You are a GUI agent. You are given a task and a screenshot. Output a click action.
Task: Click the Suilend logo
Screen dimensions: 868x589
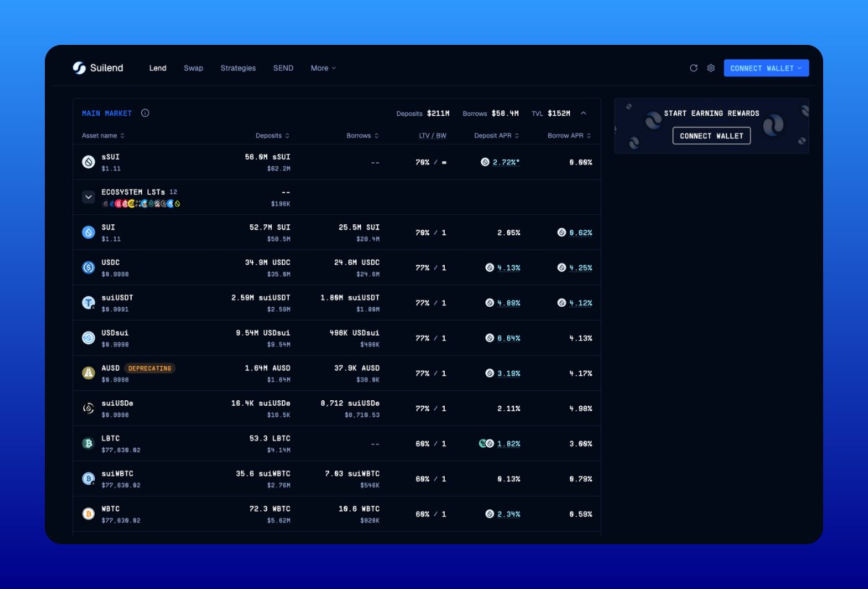pos(98,68)
